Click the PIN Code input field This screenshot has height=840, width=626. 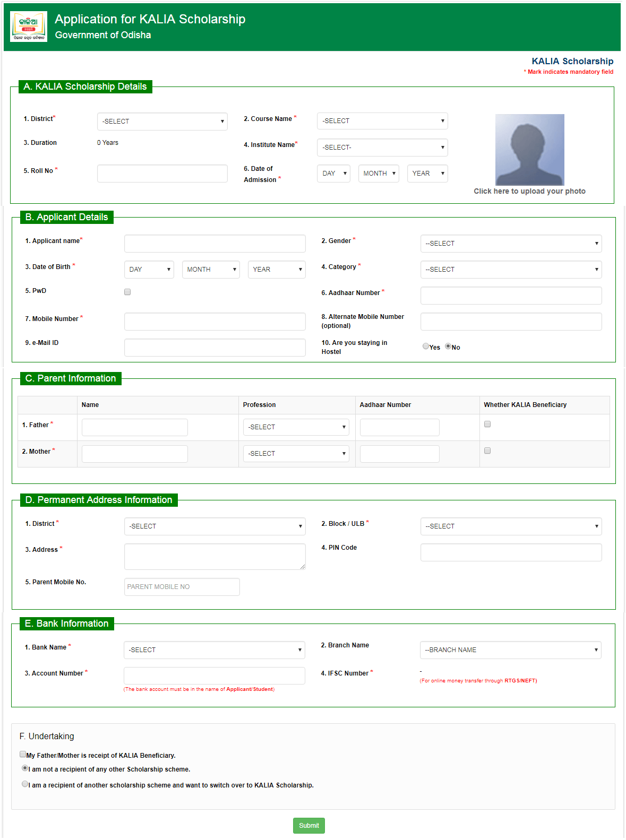511,552
